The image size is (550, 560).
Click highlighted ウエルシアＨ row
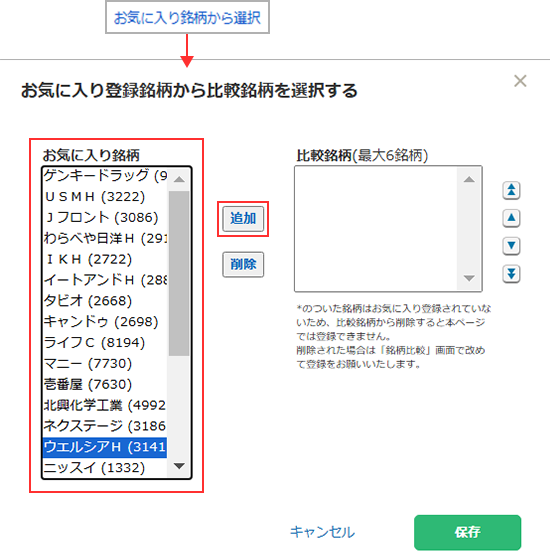tap(105, 447)
